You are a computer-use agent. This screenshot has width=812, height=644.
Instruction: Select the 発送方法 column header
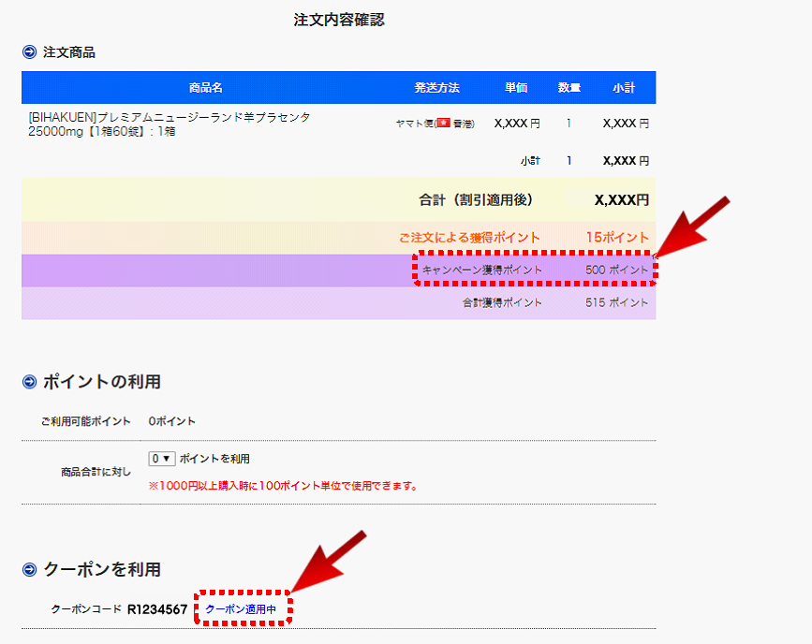[x=436, y=88]
